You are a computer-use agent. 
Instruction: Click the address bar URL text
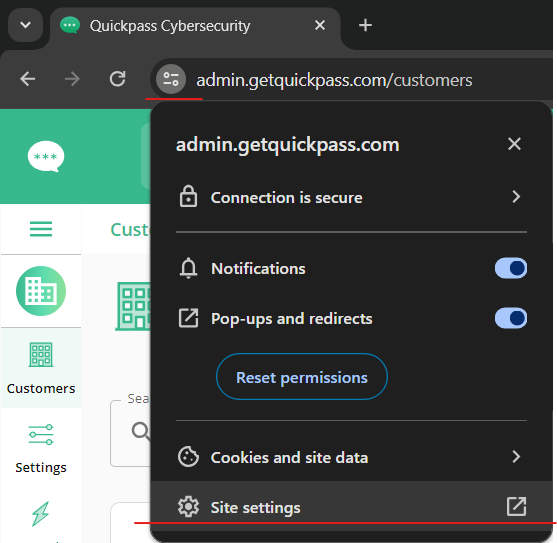pyautogui.click(x=334, y=80)
